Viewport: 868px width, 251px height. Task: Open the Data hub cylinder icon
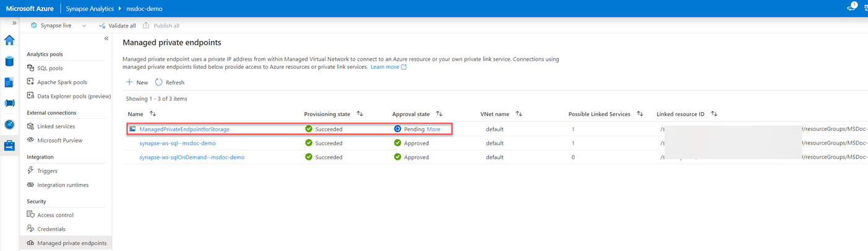(9, 61)
